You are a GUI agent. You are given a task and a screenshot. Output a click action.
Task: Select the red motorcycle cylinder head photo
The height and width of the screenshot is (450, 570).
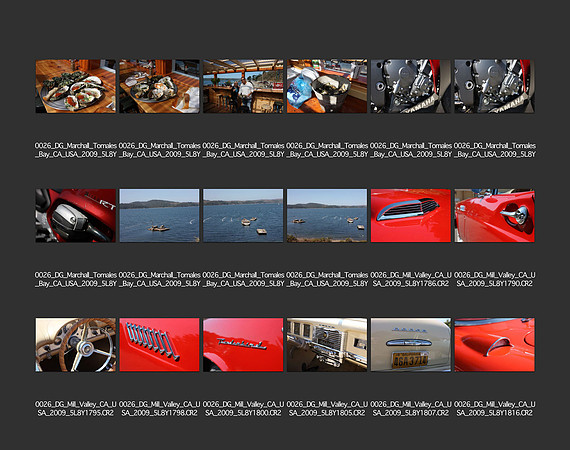[76, 216]
